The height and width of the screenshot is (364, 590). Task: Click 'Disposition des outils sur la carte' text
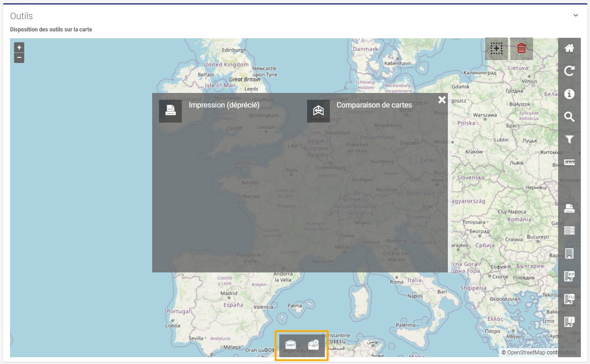(x=51, y=30)
